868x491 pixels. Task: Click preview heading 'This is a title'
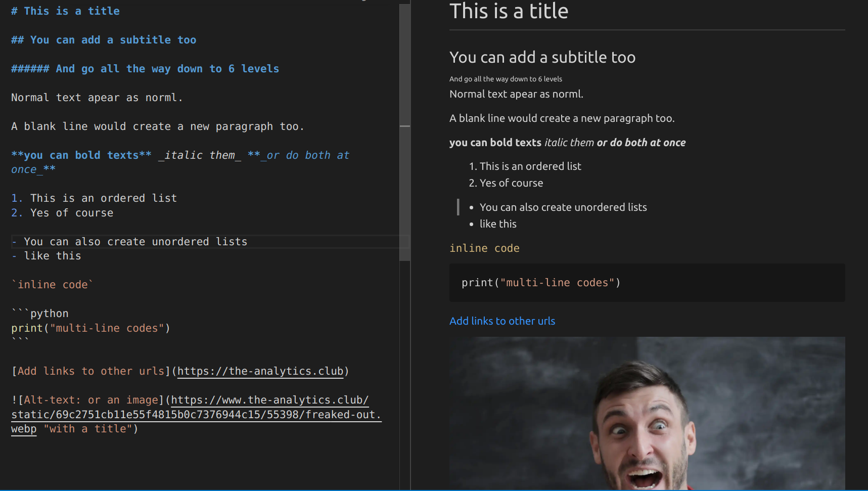tap(509, 11)
